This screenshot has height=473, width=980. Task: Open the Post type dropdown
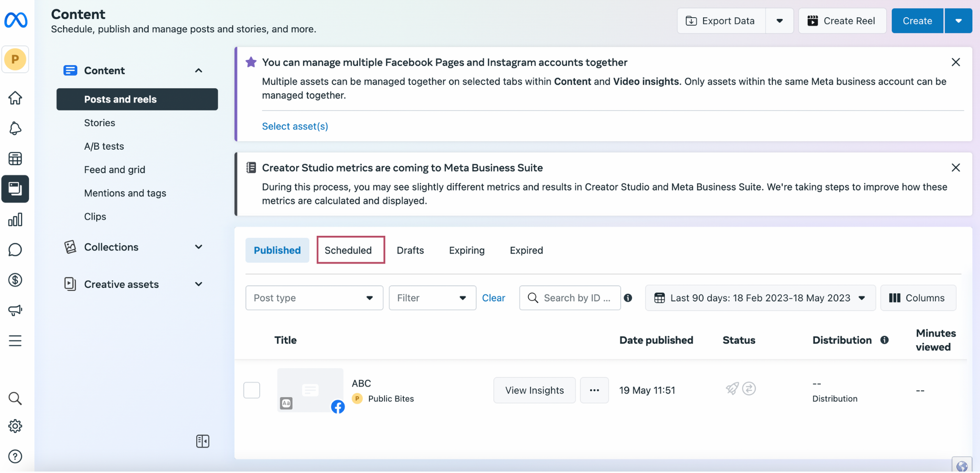(314, 298)
